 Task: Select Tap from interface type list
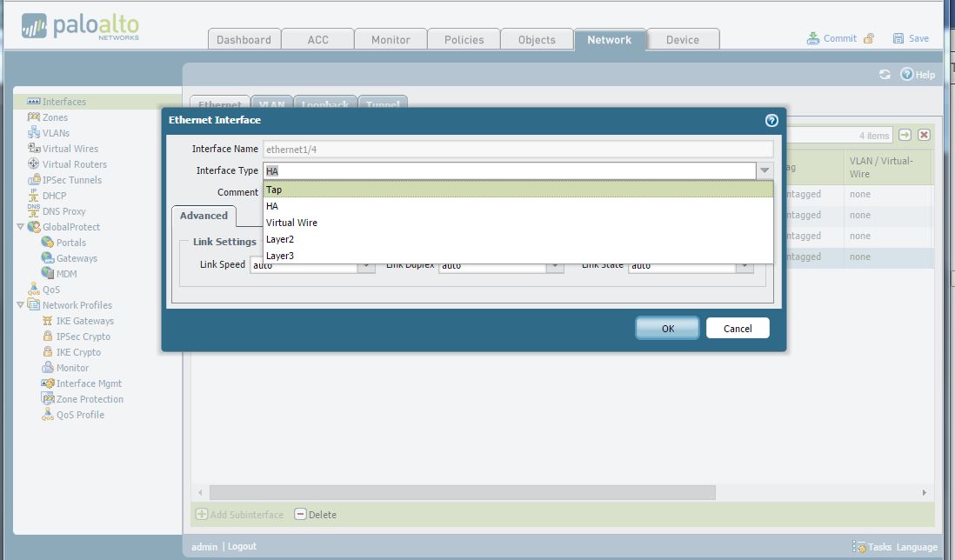518,190
